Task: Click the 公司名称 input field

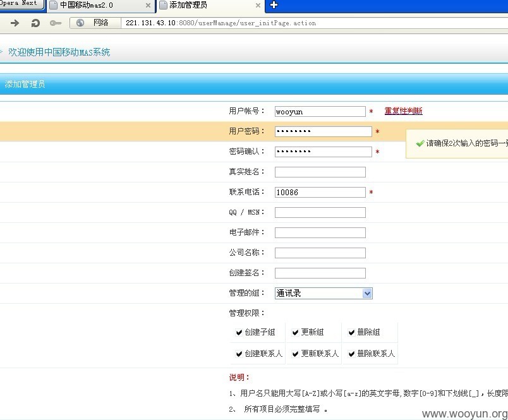Action: pos(320,253)
